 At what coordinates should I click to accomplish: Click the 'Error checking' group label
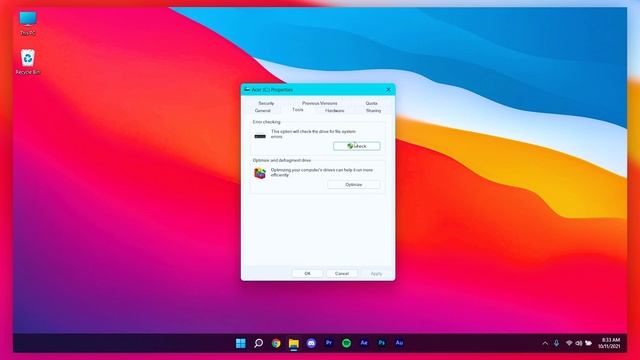click(x=267, y=122)
